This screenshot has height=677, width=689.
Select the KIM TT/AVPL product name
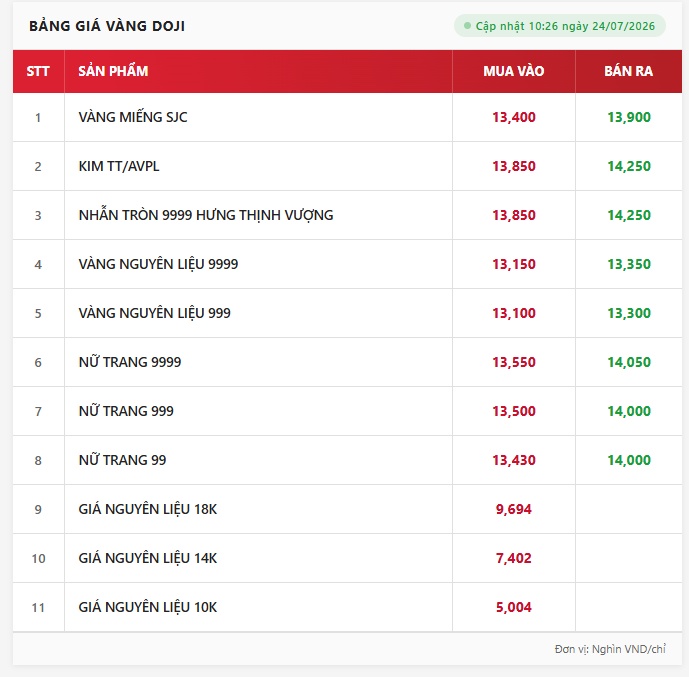pos(119,167)
